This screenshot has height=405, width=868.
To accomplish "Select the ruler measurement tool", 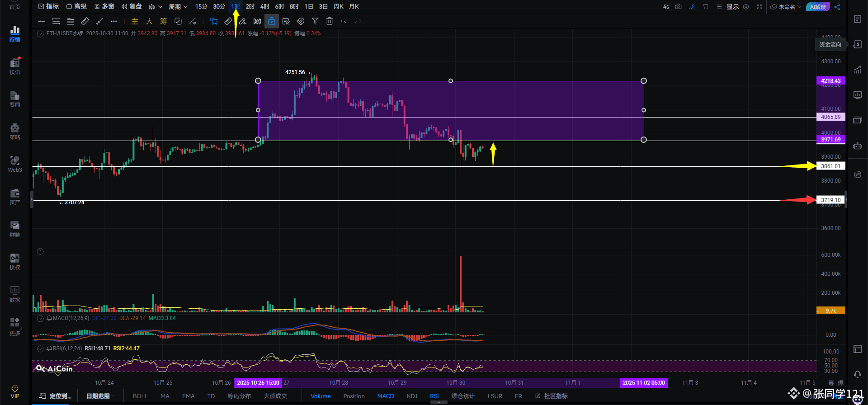I will [85, 21].
